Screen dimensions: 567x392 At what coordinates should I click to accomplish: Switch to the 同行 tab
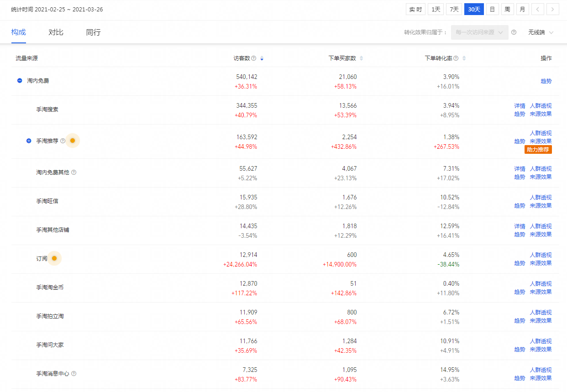tap(94, 32)
